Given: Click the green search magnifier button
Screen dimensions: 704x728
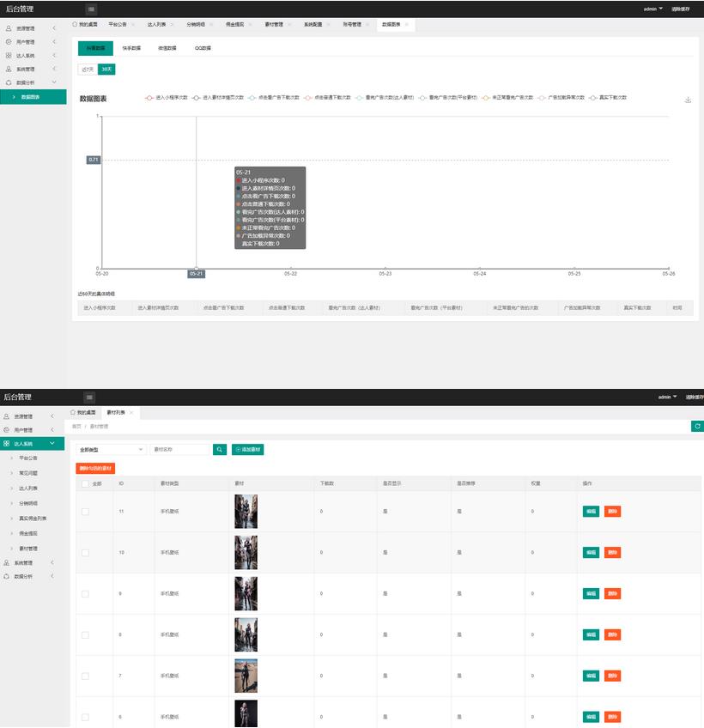Looking at the screenshot, I should coord(220,449).
